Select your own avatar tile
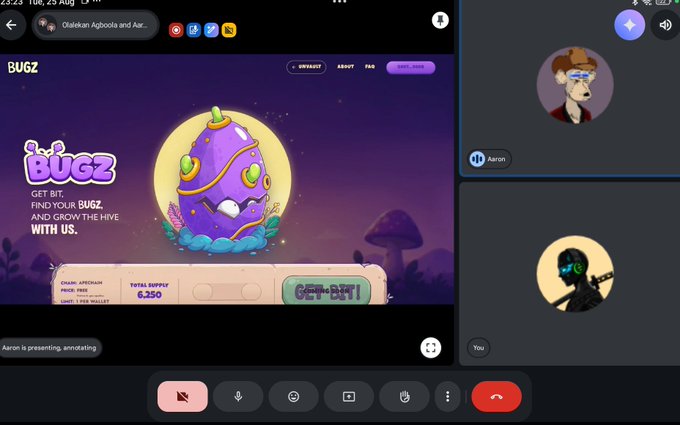Screen dimensions: 680x425 click(x=575, y=274)
